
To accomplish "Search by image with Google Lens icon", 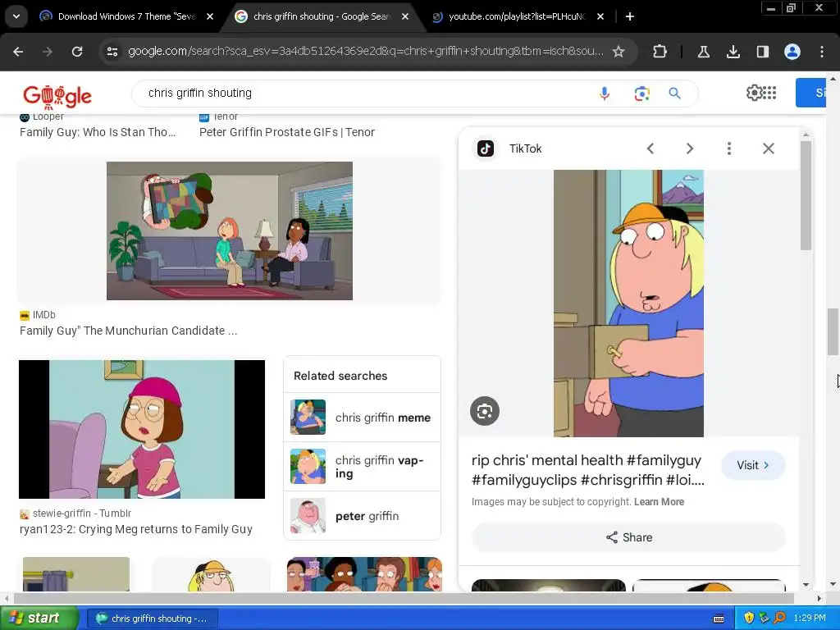I will pos(641,94).
